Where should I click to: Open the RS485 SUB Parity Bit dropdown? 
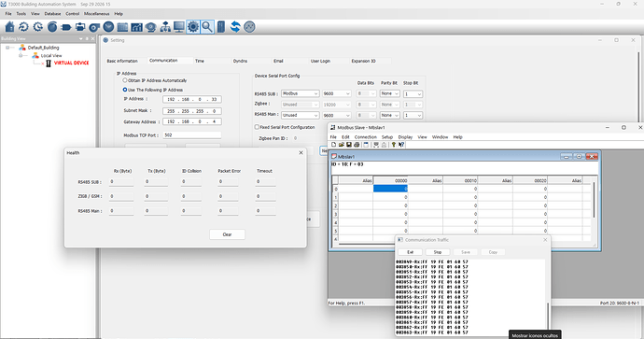click(x=390, y=93)
